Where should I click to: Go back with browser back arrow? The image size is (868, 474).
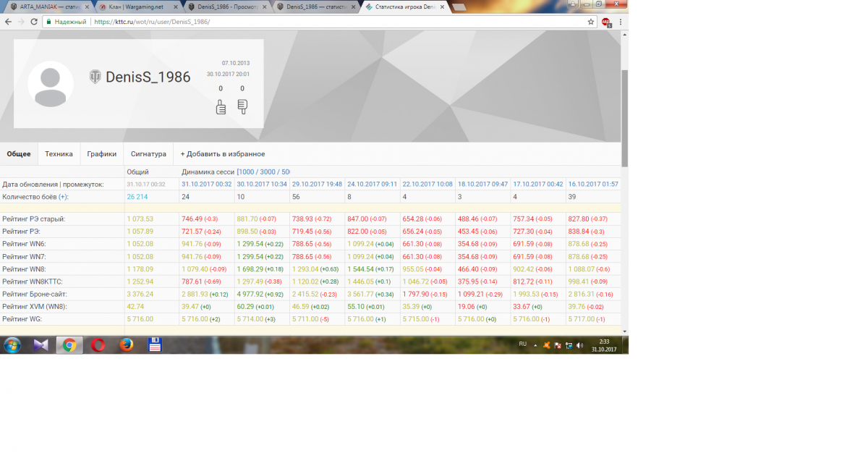pos(8,22)
